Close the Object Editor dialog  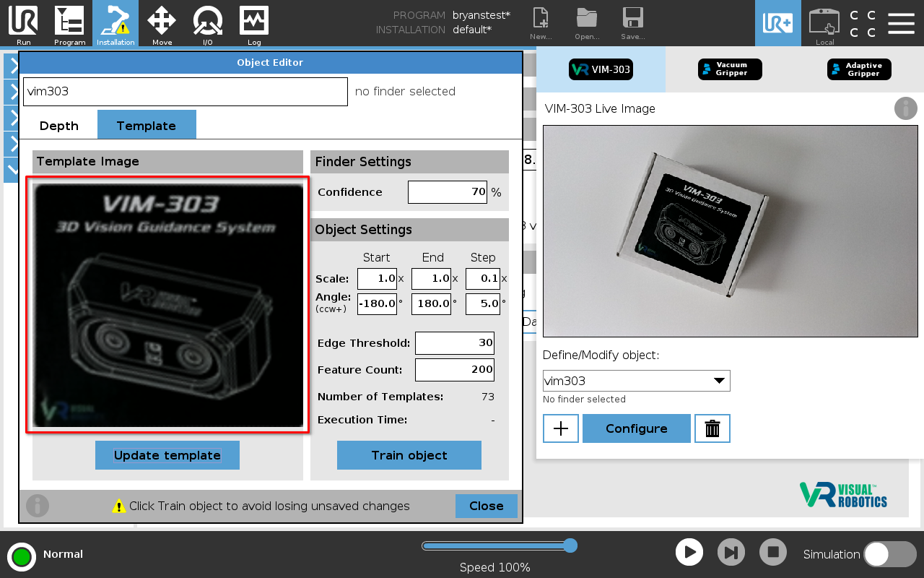[487, 506]
